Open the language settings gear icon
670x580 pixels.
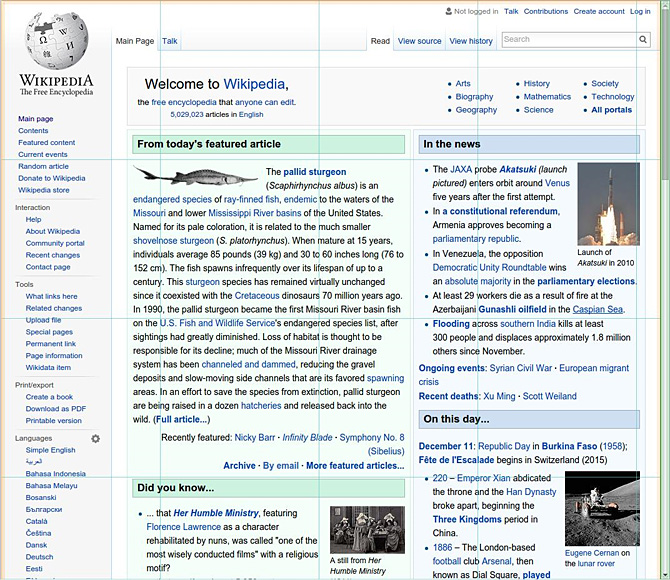click(96, 438)
